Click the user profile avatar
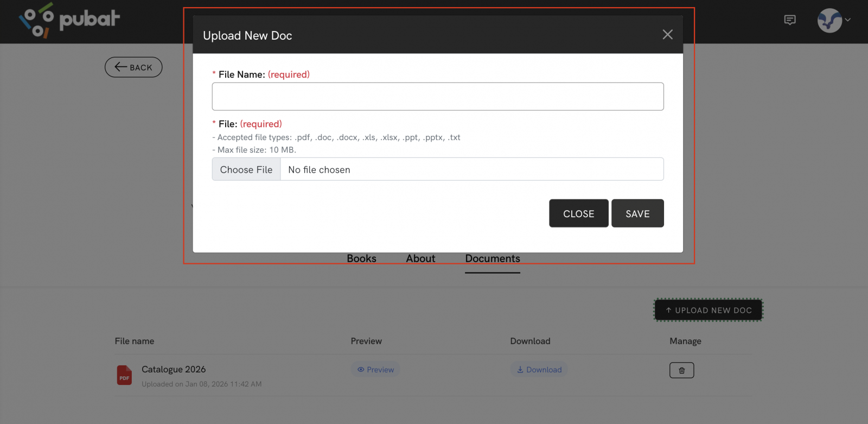 (x=829, y=21)
